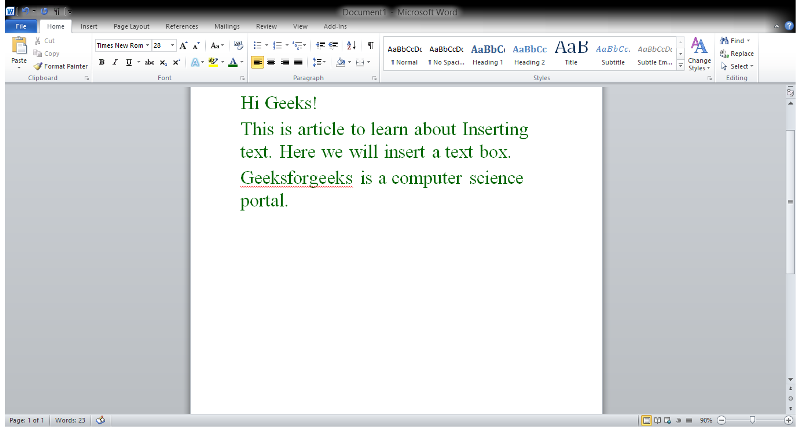Open the File tab

[21, 26]
